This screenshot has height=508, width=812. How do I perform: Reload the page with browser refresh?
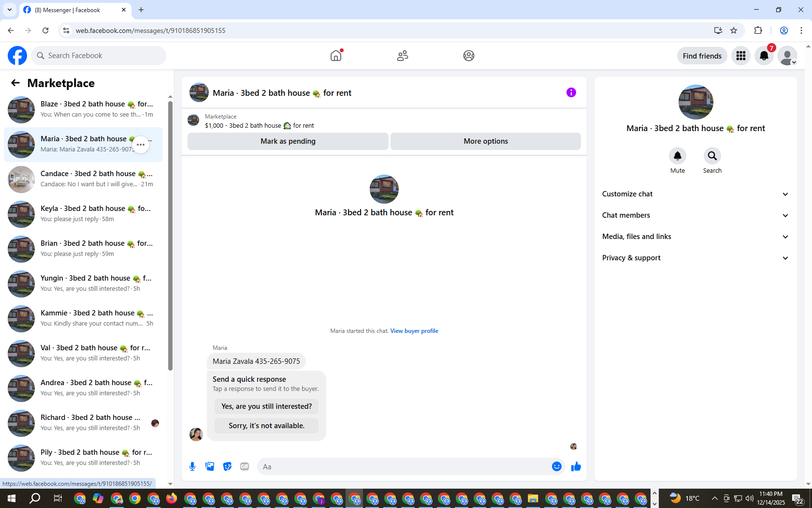pos(45,30)
